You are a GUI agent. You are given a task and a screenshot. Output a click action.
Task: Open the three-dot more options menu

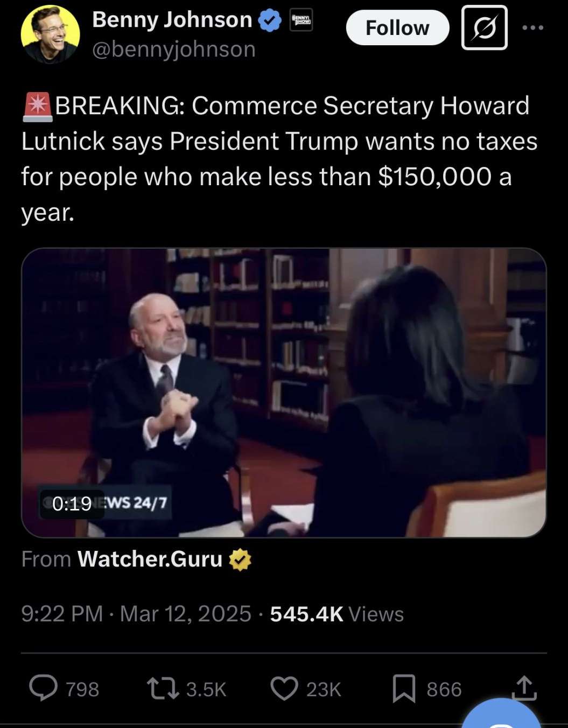pos(533,27)
